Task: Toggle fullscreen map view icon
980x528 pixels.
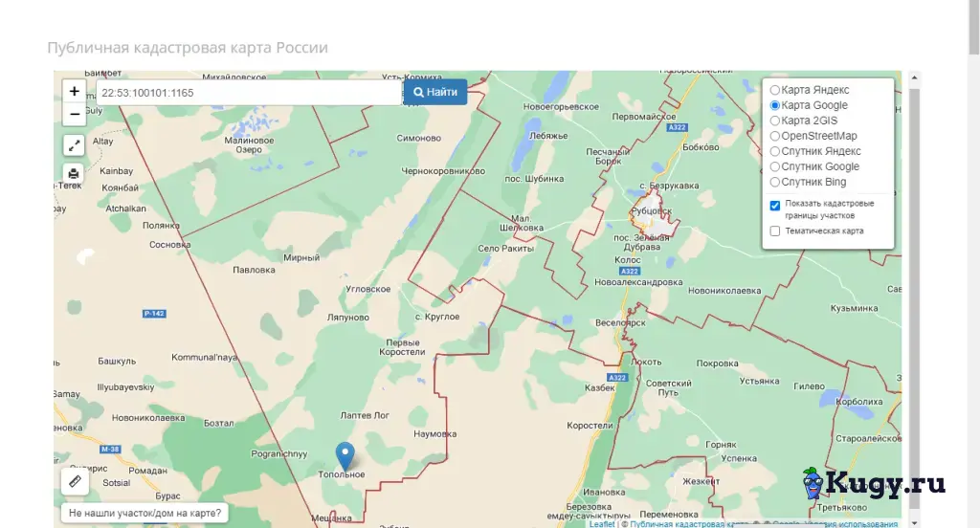Action: tap(75, 145)
